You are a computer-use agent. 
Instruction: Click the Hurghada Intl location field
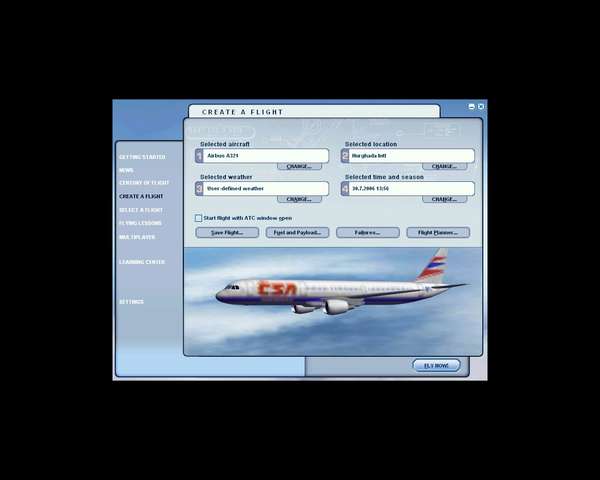tap(411, 156)
